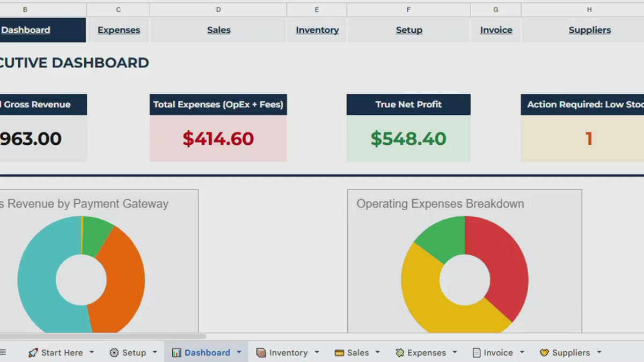Viewport: 644px width, 362px height.
Task: Click the handshake icon on Suppliers tab
Action: (x=544, y=352)
